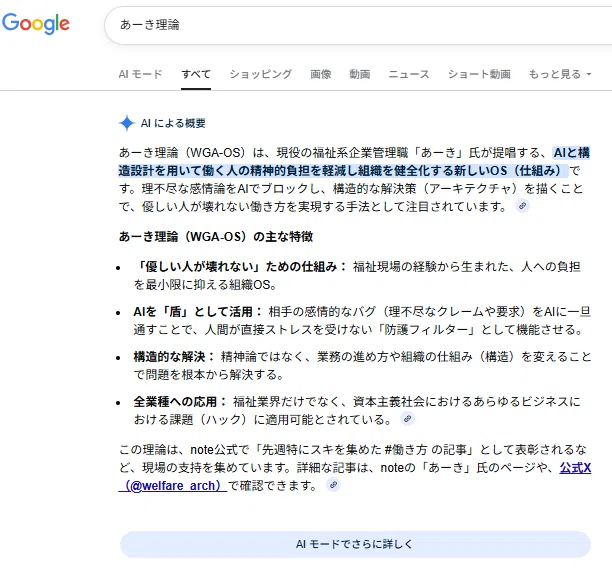Switch to the 動画 tab
Image resolution: width=612 pixels, height=568 pixels.
pyautogui.click(x=359, y=74)
